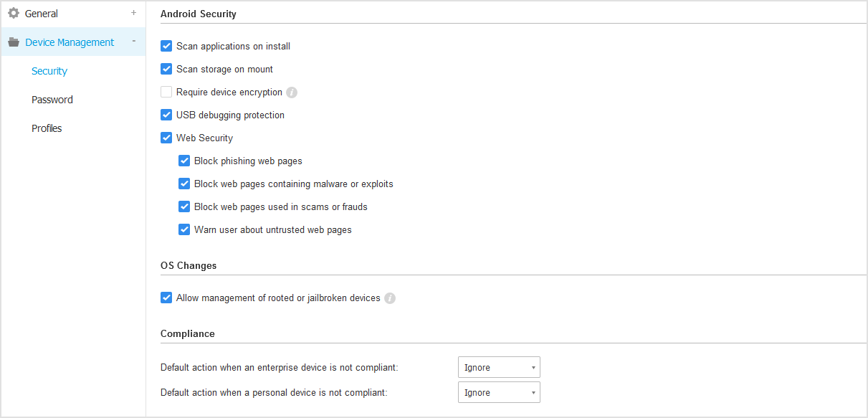The image size is (868, 418).
Task: Open enterprise device non-compliance action dropdown
Action: point(499,367)
